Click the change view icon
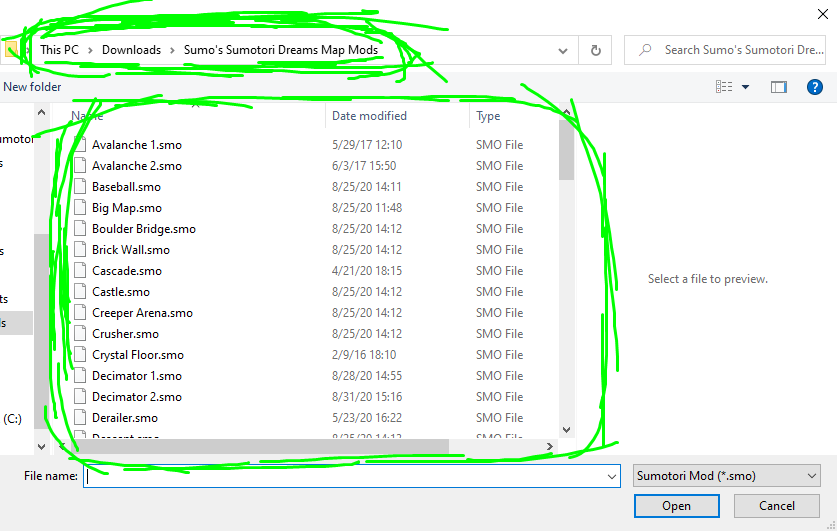Screen dimensions: 837x531 tap(724, 87)
